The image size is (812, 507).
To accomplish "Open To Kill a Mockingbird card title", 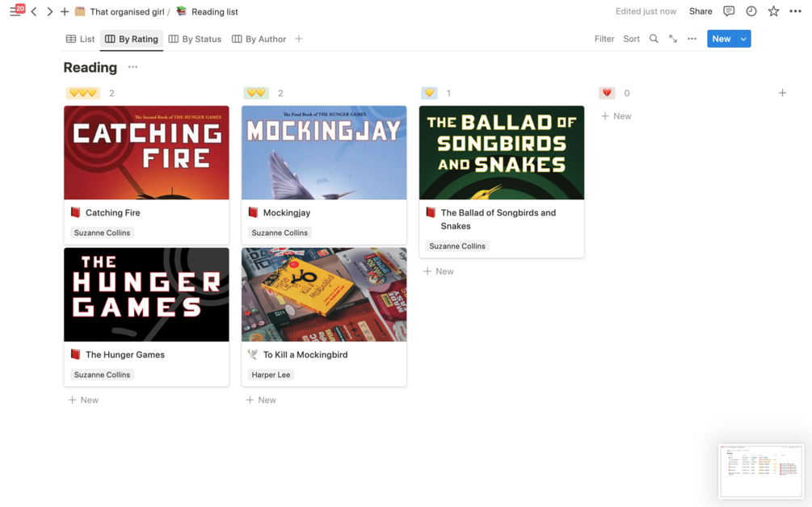I will [305, 354].
